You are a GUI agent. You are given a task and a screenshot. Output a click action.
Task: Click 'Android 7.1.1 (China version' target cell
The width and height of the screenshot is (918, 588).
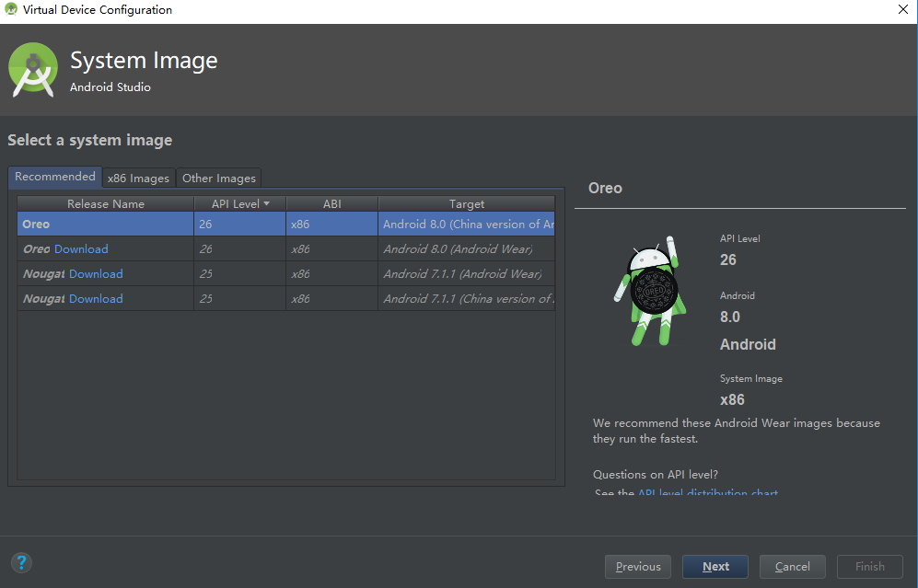pyautogui.click(x=467, y=298)
